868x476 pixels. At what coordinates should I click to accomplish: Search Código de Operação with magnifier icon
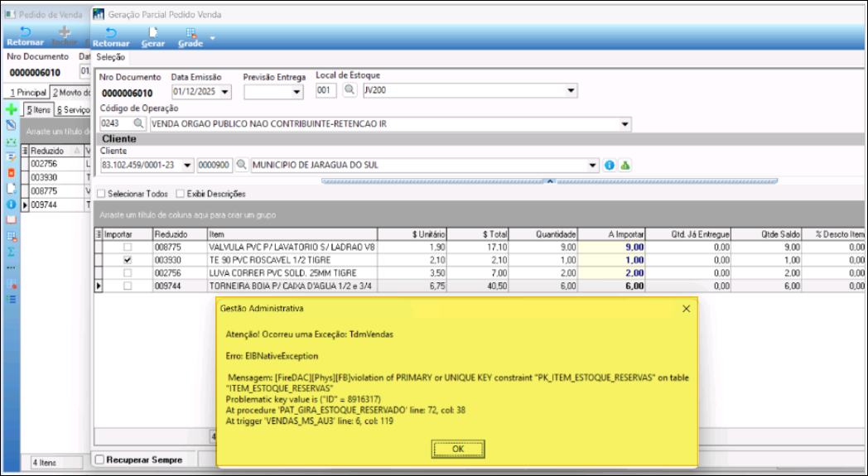click(x=138, y=123)
